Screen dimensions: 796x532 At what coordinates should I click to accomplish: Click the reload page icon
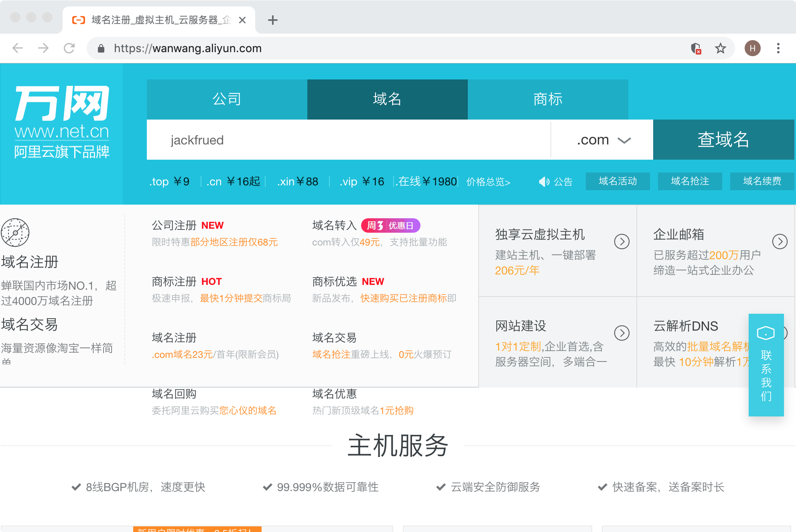pyautogui.click(x=69, y=49)
